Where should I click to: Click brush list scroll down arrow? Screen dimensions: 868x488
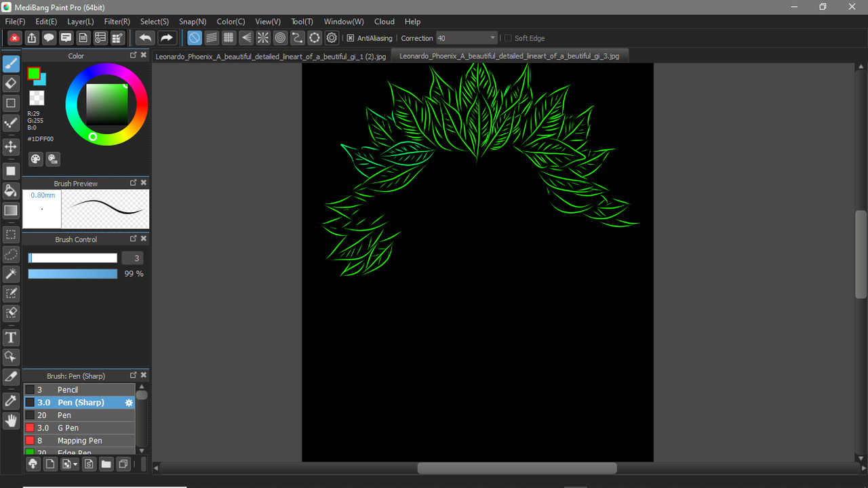[141, 451]
